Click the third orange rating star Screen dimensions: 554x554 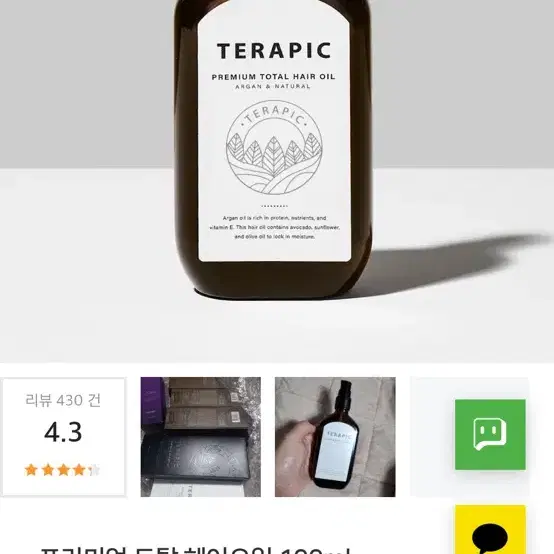[x=63, y=470]
